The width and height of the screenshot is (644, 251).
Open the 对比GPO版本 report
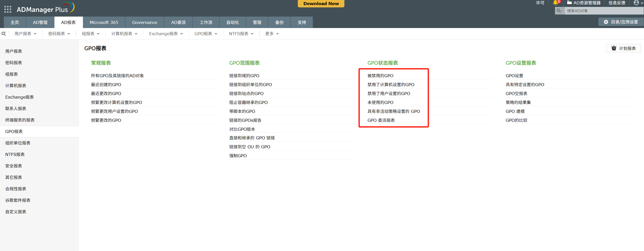pyautogui.click(x=242, y=129)
